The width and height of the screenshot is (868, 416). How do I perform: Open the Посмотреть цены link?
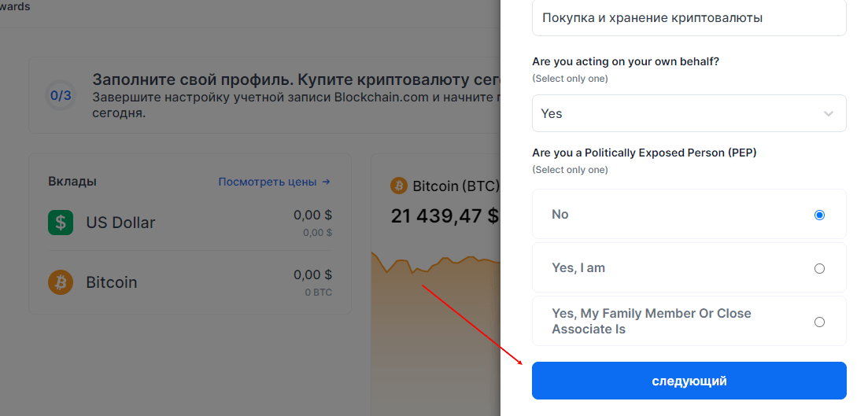tap(268, 182)
